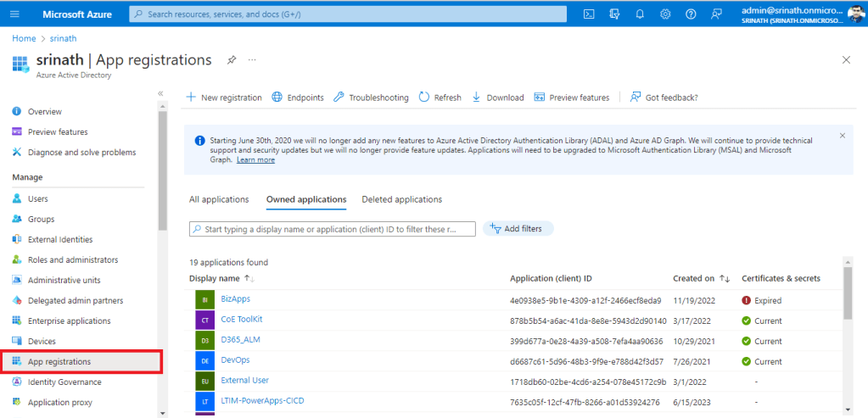Switch to Deleted applications tab

tap(401, 199)
